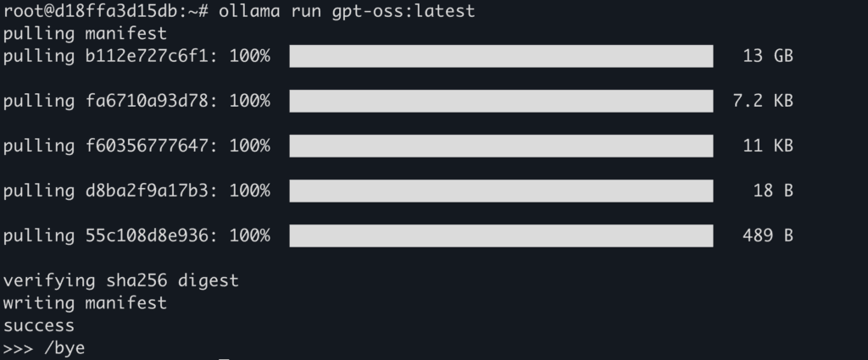Click the "7.2 KB" download size
Viewport: 868px width, 360px height.
pyautogui.click(x=762, y=102)
